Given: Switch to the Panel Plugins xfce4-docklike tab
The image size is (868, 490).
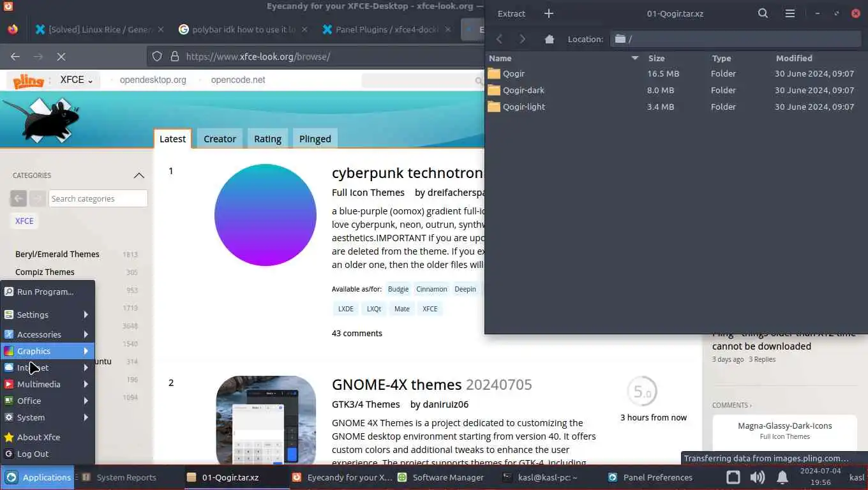Looking at the screenshot, I should coord(386,29).
